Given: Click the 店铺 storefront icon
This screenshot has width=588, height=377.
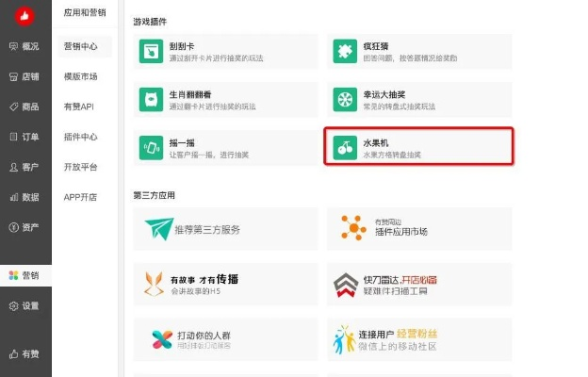Looking at the screenshot, I should pos(13,77).
